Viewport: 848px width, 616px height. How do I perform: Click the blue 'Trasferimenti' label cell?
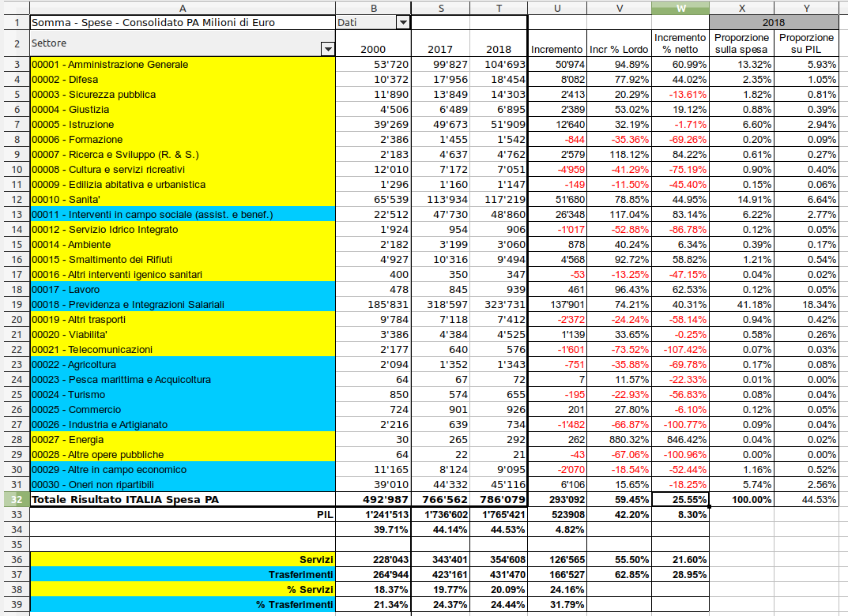tap(183, 574)
